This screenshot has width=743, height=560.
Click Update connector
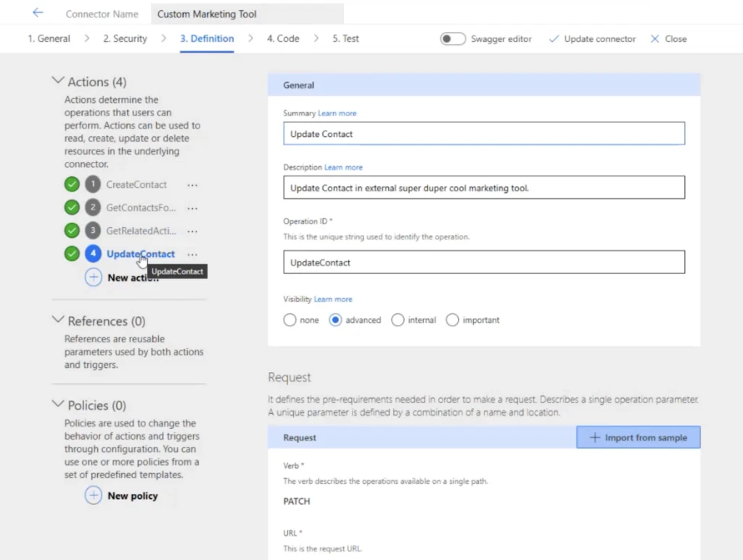(x=592, y=39)
